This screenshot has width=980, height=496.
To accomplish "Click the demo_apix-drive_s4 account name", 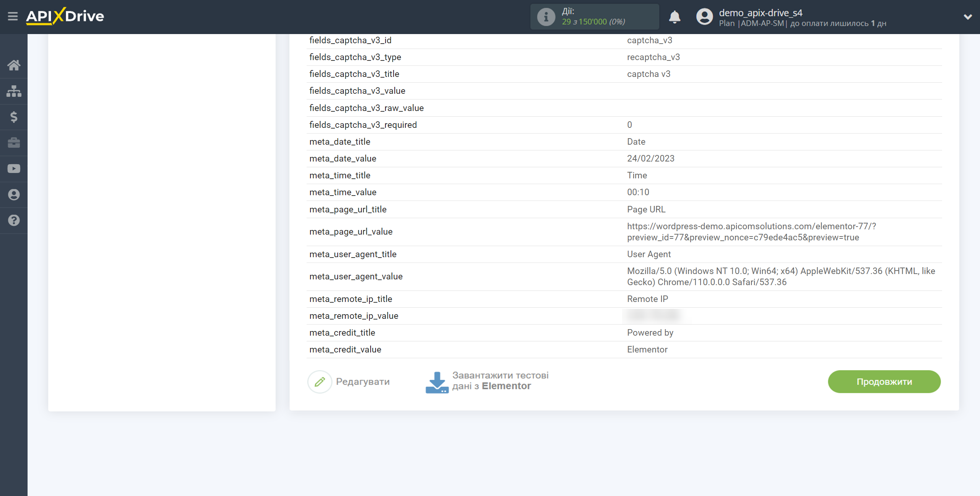I will pos(760,13).
